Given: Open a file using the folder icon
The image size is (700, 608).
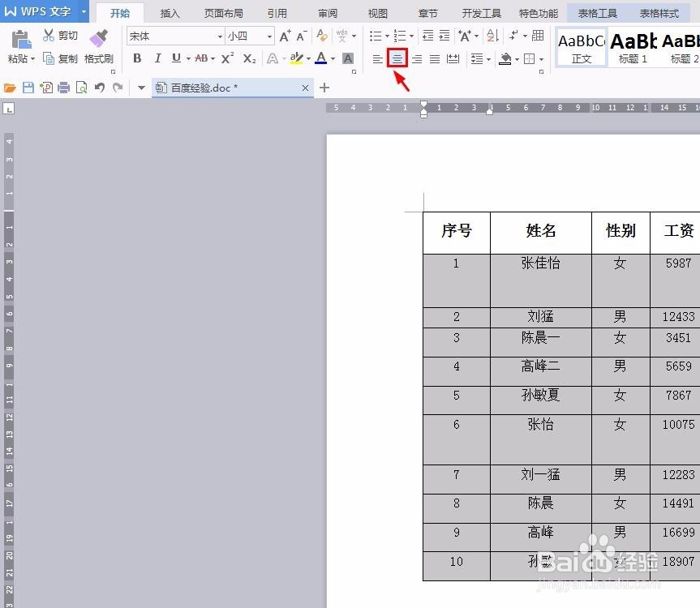Looking at the screenshot, I should (8, 87).
